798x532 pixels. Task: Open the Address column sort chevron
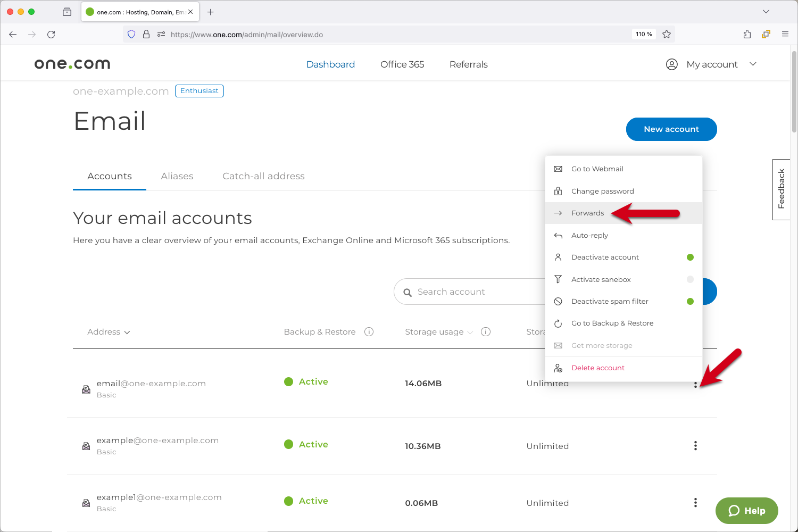pos(127,332)
